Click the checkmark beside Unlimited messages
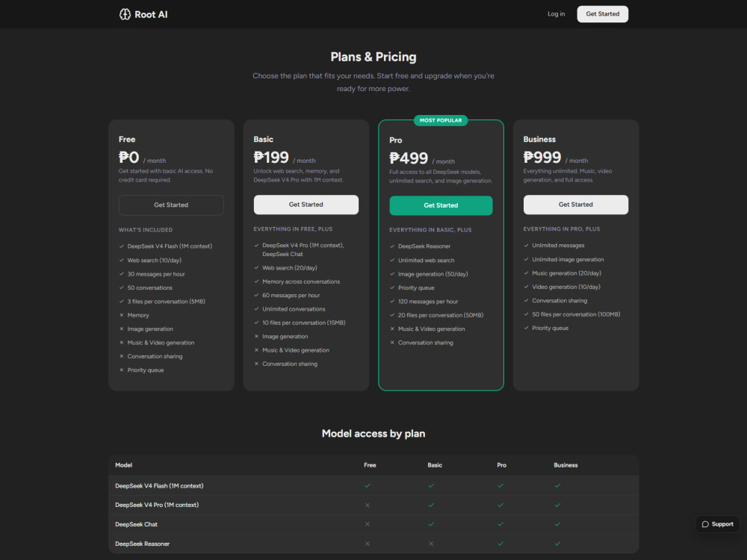Viewport: 747px width, 560px height. click(526, 245)
